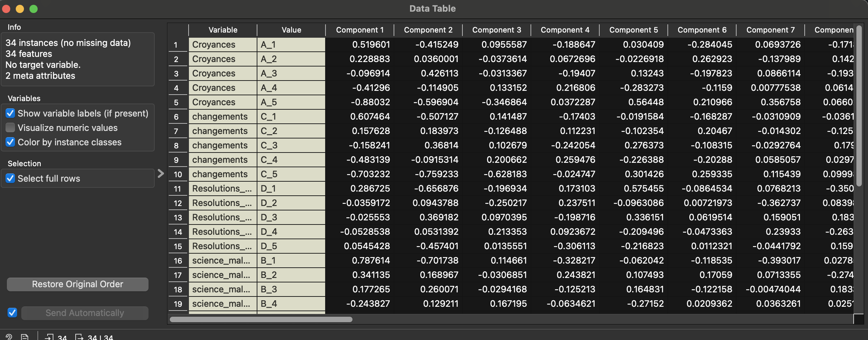The width and height of the screenshot is (868, 340).
Task: Toggle Color by instance classes checkbox
Action: 11,142
